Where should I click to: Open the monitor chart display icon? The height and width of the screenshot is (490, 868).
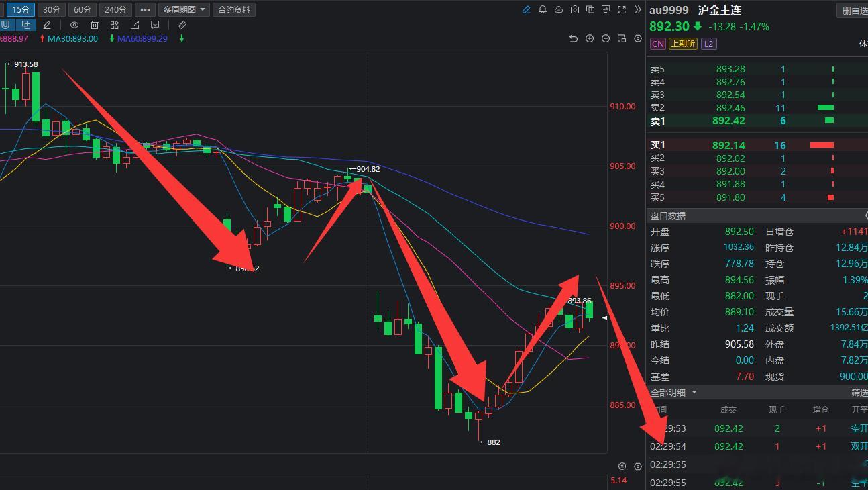[x=606, y=9]
